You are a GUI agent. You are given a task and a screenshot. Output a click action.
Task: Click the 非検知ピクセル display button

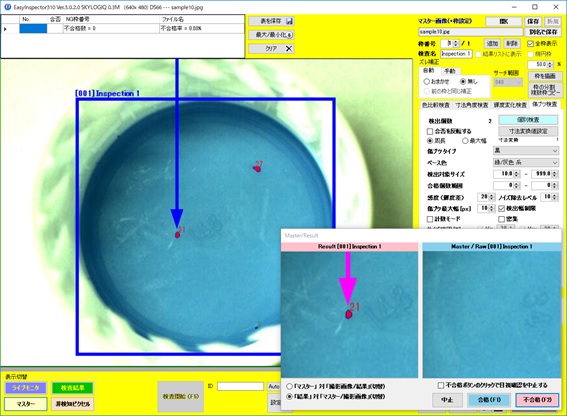[x=73, y=404]
